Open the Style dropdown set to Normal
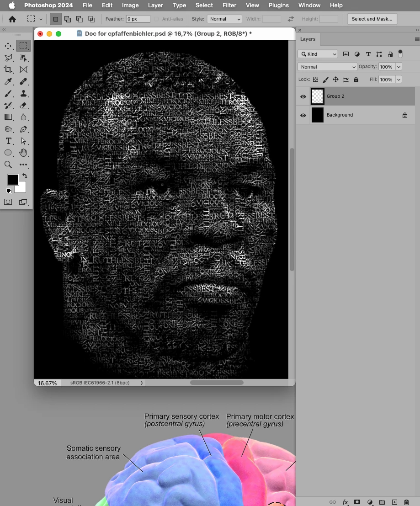 (224, 19)
